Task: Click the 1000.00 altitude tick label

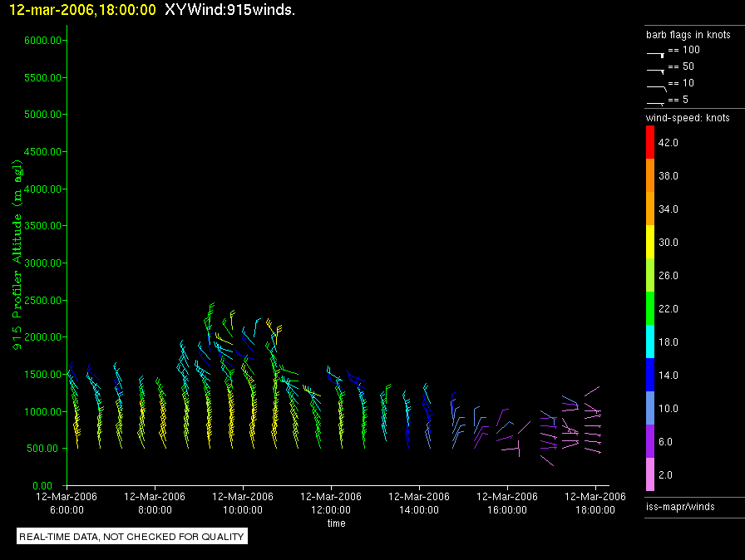Action: (42, 411)
